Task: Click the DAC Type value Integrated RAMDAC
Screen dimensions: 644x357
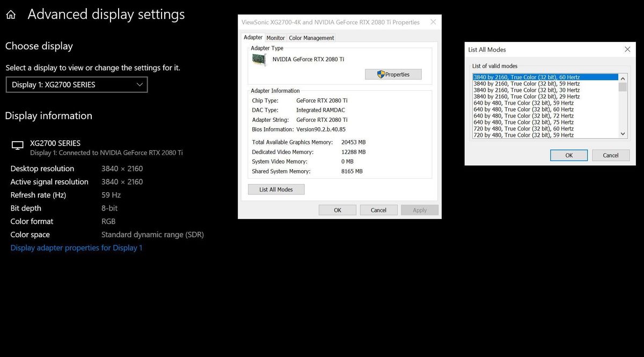Action: [x=322, y=110]
